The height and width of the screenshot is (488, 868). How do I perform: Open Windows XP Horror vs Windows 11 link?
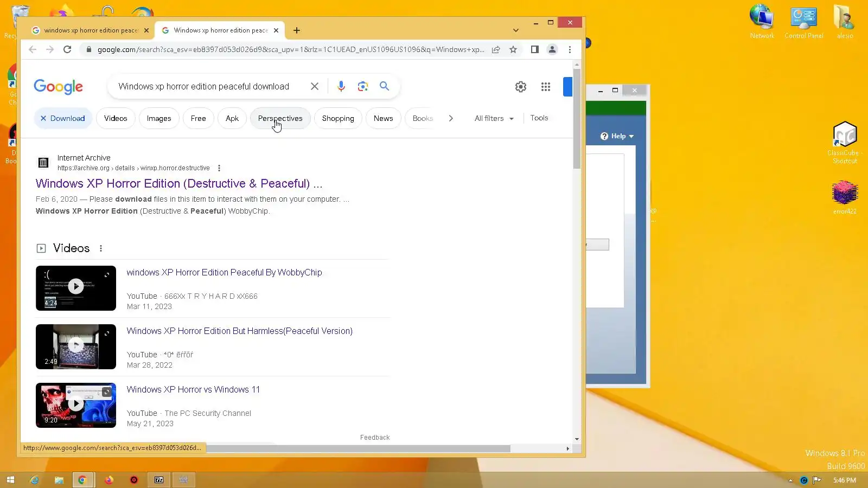pos(194,389)
